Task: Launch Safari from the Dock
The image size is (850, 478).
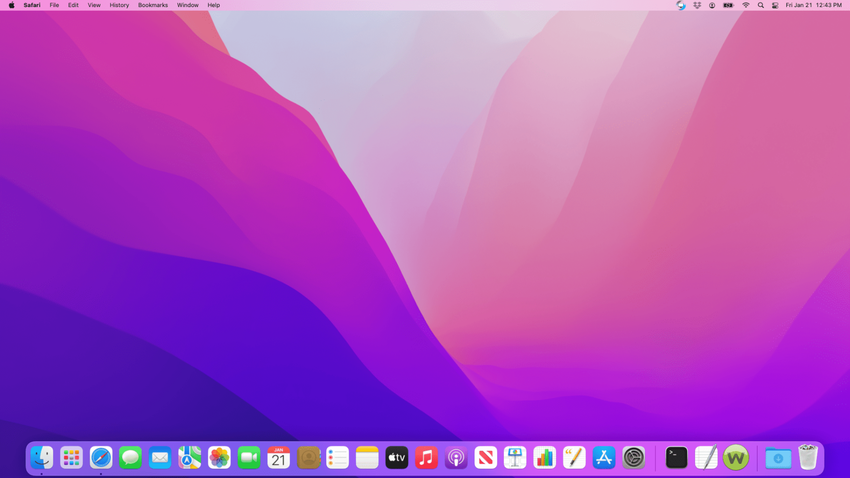Action: pos(101,457)
